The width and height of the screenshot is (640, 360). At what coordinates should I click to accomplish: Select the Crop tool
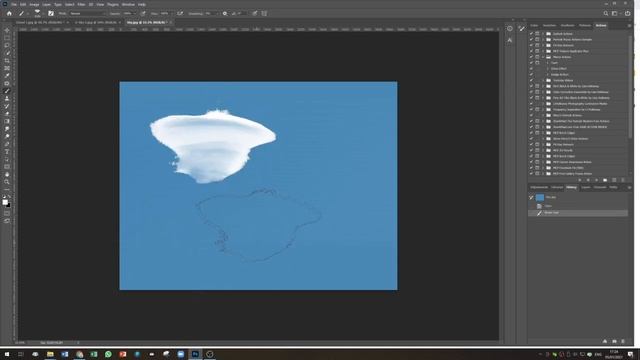pos(7,60)
